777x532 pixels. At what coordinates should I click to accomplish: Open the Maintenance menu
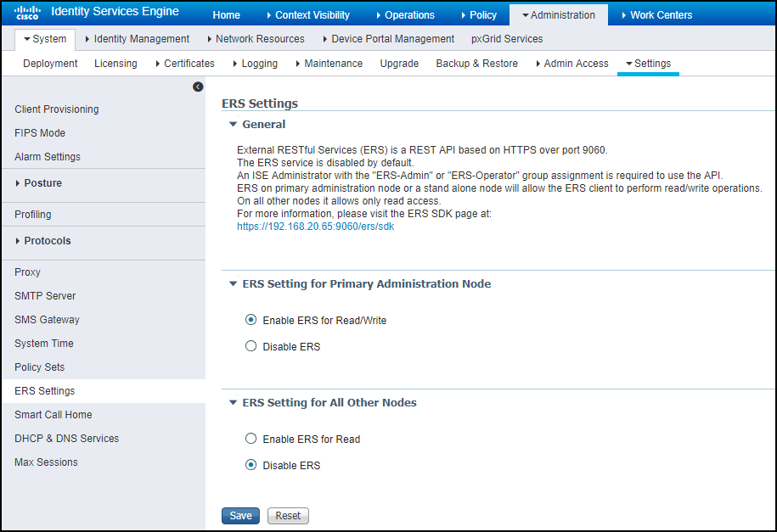(329, 64)
